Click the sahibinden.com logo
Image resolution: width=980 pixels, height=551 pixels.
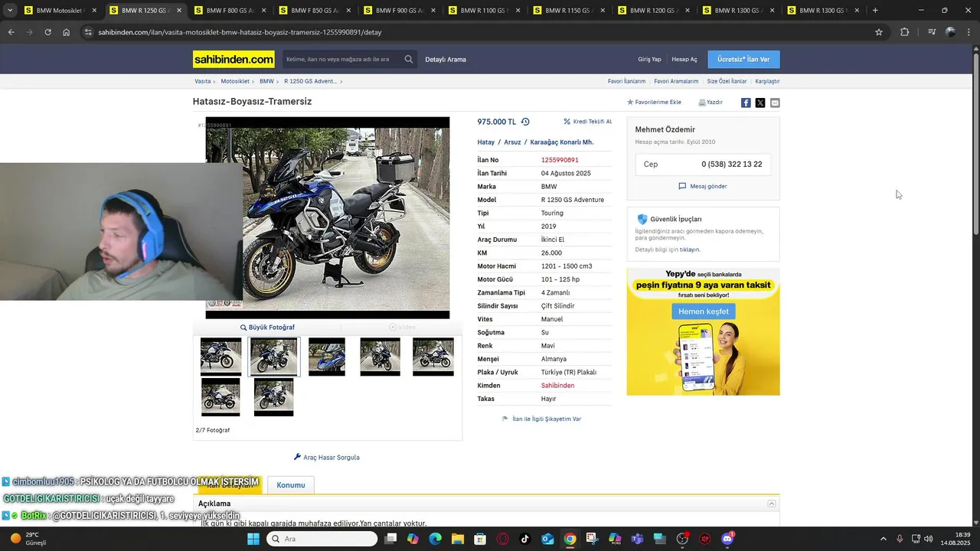(234, 59)
